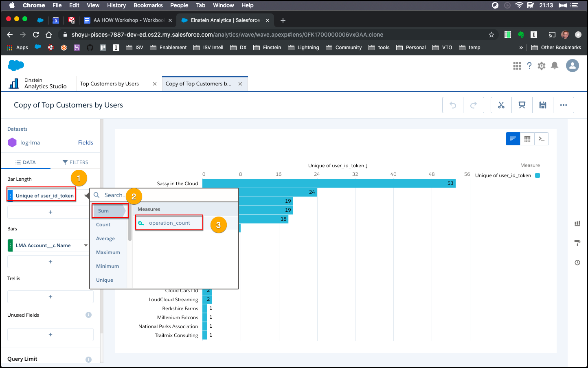Viewport: 588px width, 368px height.
Task: Click the Salesforce cloud logo
Action: [16, 65]
